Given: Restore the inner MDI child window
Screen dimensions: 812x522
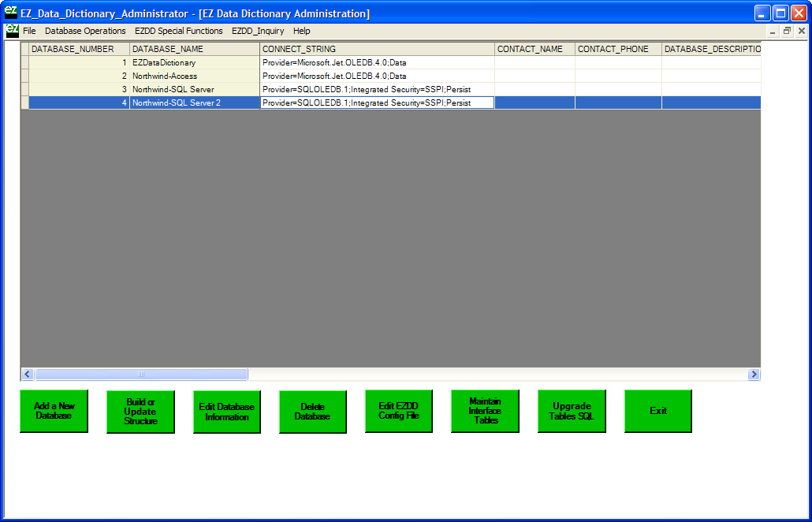Looking at the screenshot, I should (787, 31).
